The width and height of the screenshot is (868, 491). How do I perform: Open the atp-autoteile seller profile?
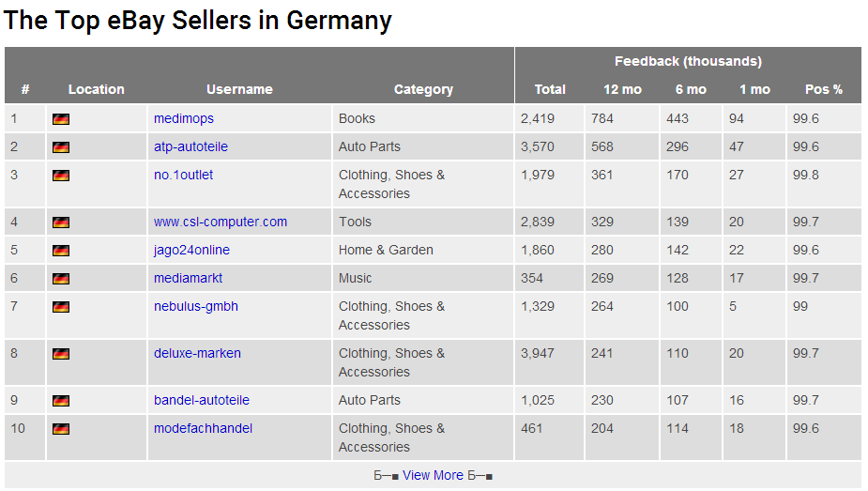tap(191, 146)
